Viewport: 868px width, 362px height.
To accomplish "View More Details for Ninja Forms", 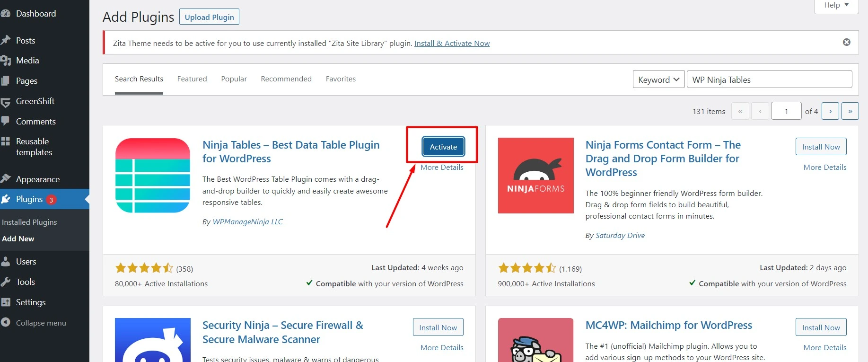I will click(x=825, y=167).
